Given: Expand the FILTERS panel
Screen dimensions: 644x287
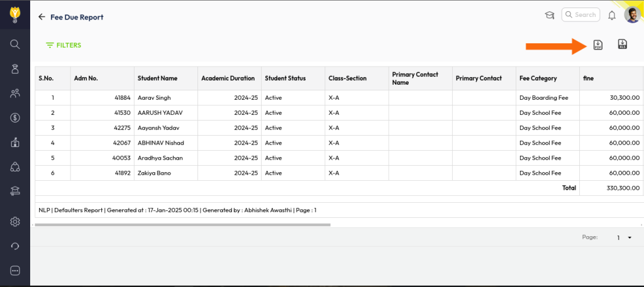Looking at the screenshot, I should (x=64, y=45).
